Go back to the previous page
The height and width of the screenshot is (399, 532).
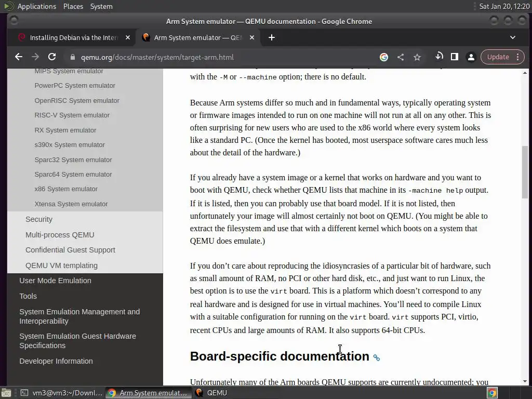(19, 57)
